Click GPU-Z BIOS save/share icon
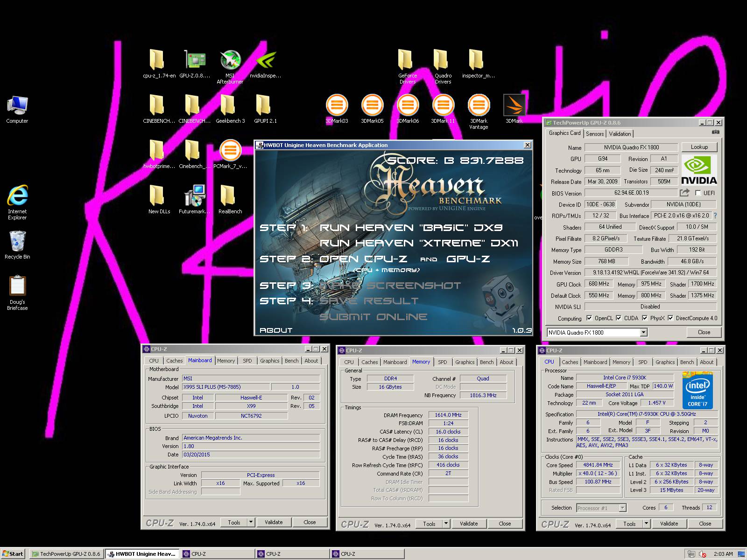747x560 pixels. coord(684,193)
